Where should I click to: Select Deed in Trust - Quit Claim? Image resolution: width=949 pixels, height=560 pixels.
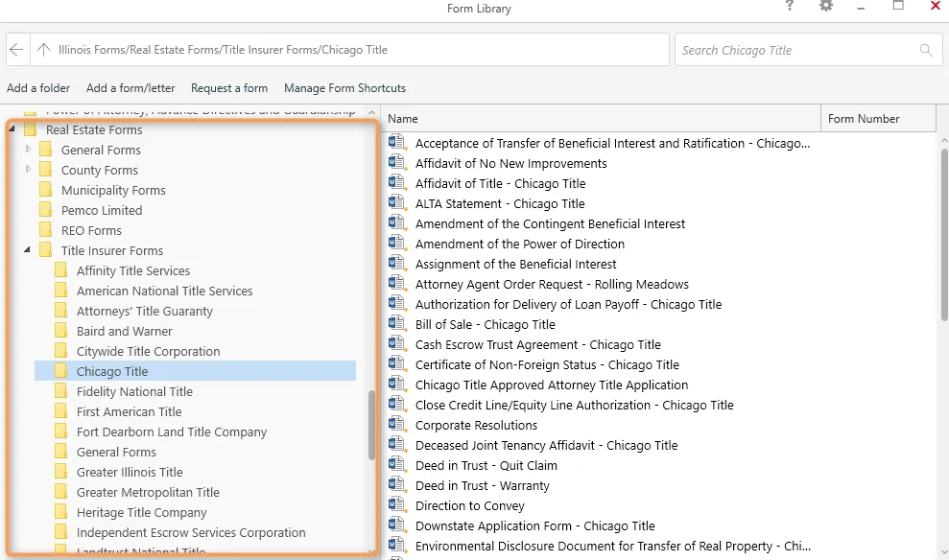click(x=486, y=466)
